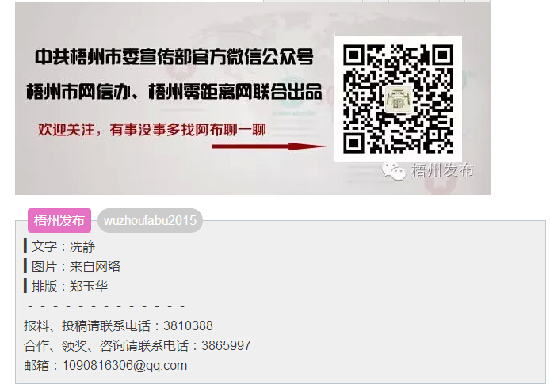The width and height of the screenshot is (550, 392).
Task: Click the 邮箱 label text
Action: (x=36, y=366)
